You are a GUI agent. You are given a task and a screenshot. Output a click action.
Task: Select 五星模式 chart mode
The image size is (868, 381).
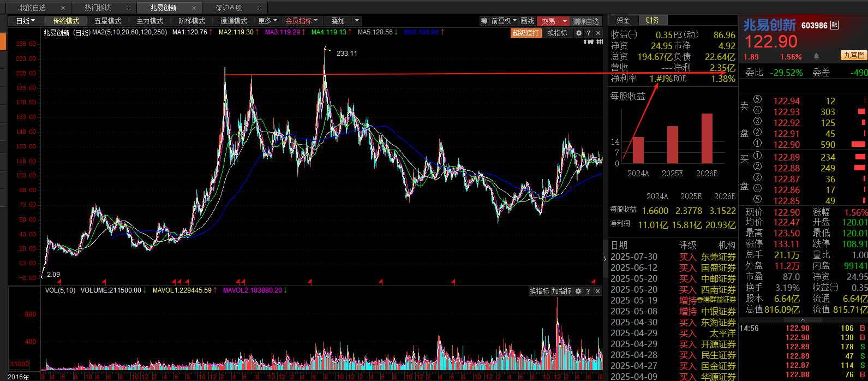pyautogui.click(x=108, y=21)
